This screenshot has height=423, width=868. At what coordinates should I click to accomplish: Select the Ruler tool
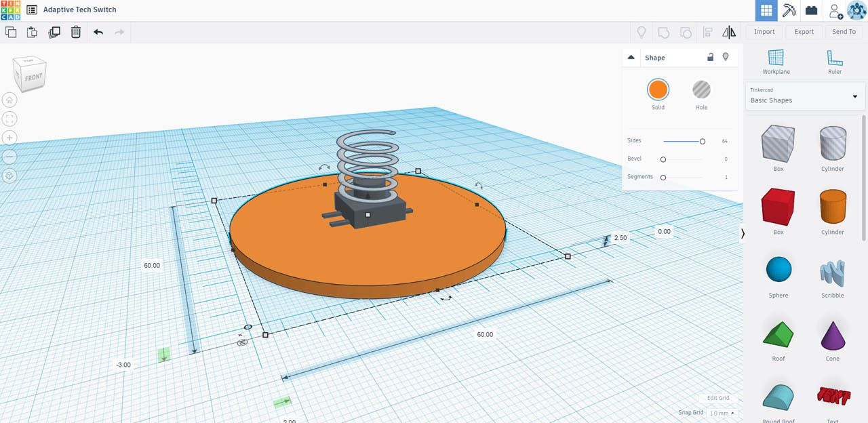coord(833,62)
